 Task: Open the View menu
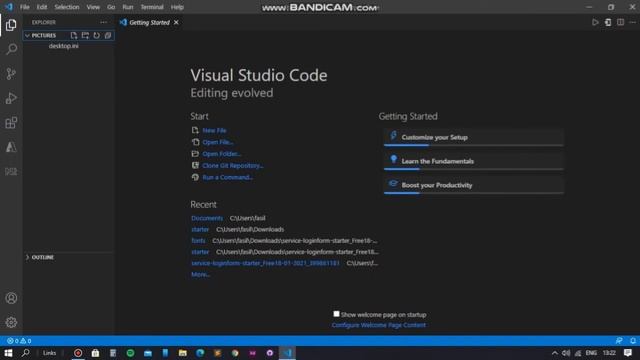[x=93, y=7]
